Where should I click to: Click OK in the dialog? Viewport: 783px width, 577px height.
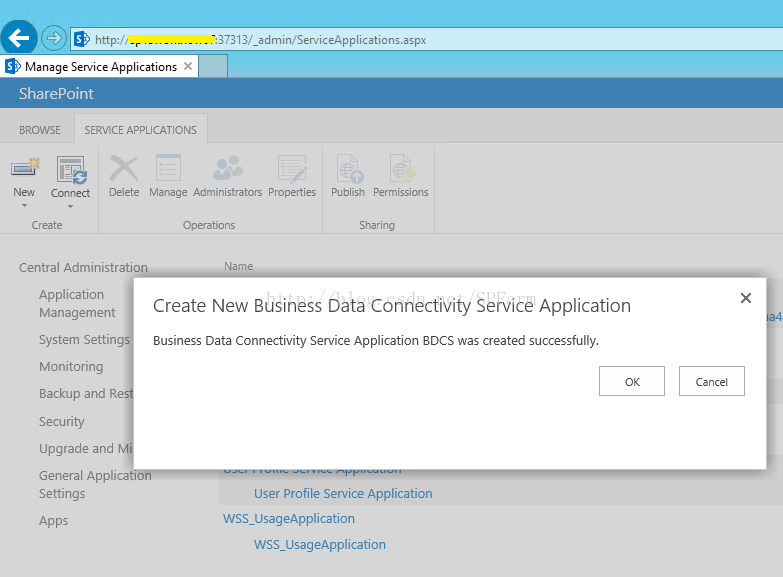[632, 381]
